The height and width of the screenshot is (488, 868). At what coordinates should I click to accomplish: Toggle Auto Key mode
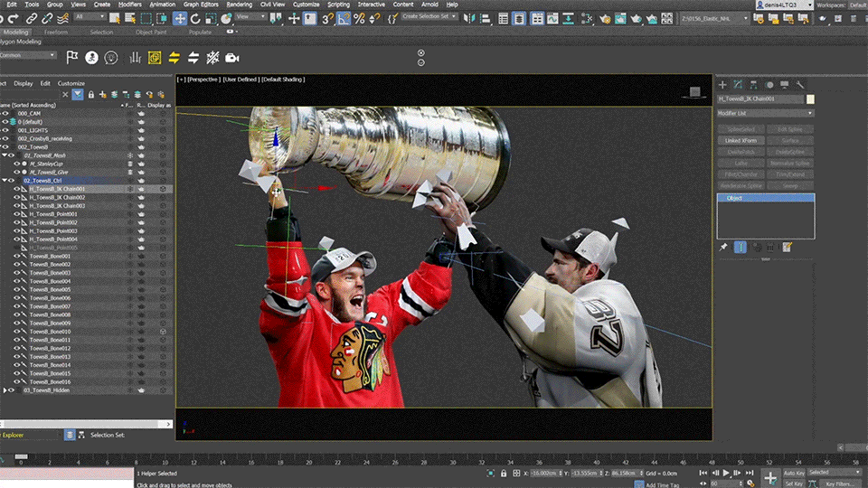tap(794, 473)
